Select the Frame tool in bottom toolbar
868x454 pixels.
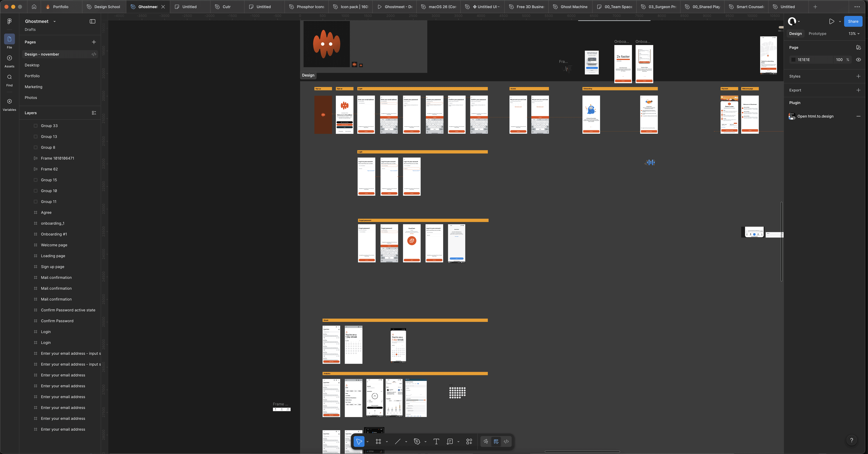click(x=378, y=441)
